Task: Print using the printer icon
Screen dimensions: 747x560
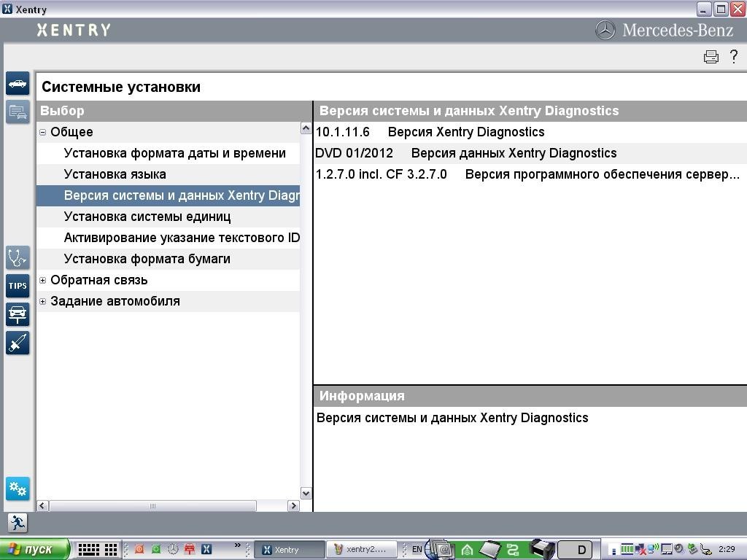Action: pyautogui.click(x=711, y=57)
